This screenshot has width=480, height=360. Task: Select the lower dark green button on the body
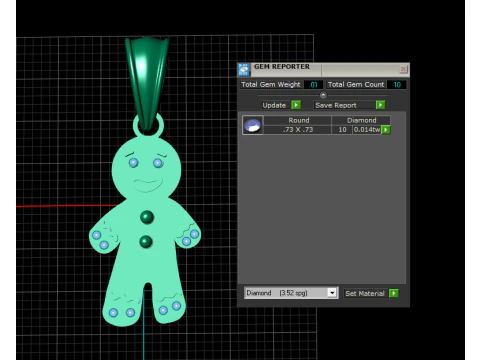tap(146, 241)
